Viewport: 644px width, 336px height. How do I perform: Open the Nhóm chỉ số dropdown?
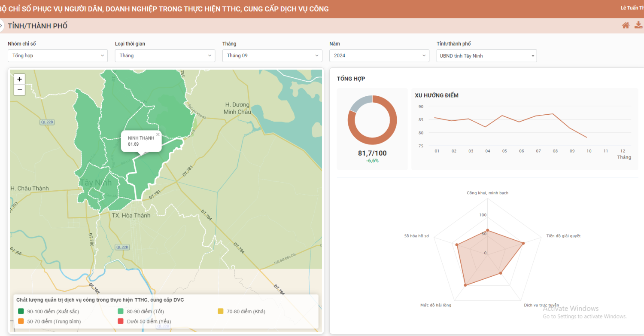click(x=58, y=55)
